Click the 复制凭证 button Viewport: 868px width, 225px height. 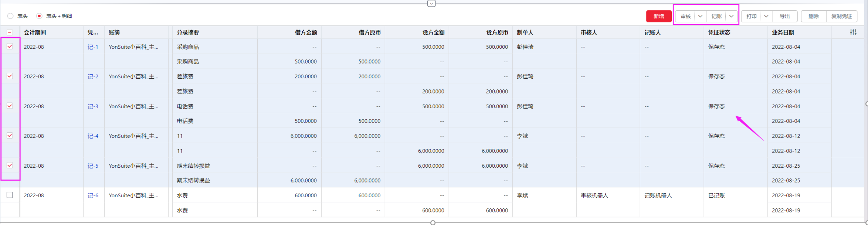[x=841, y=16]
